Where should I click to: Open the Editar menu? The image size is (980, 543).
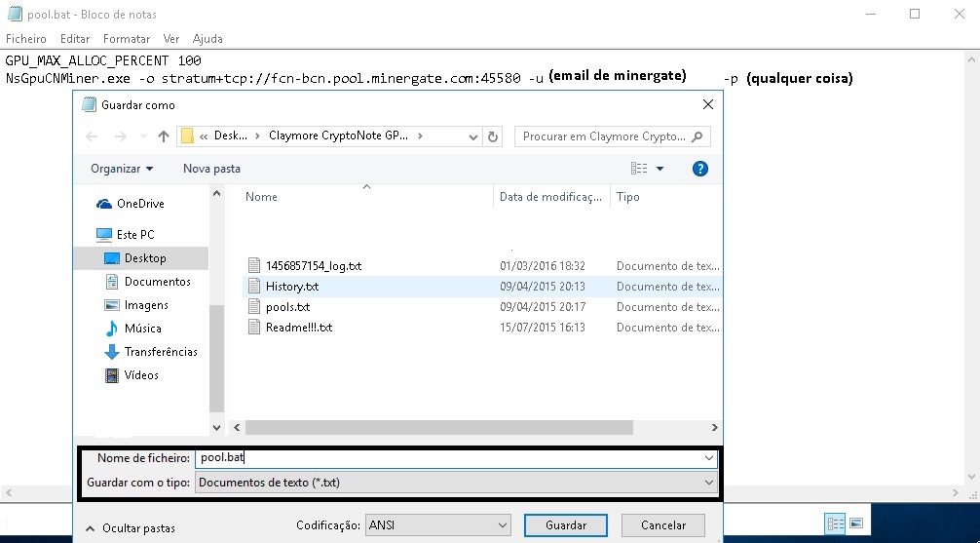[x=75, y=39]
